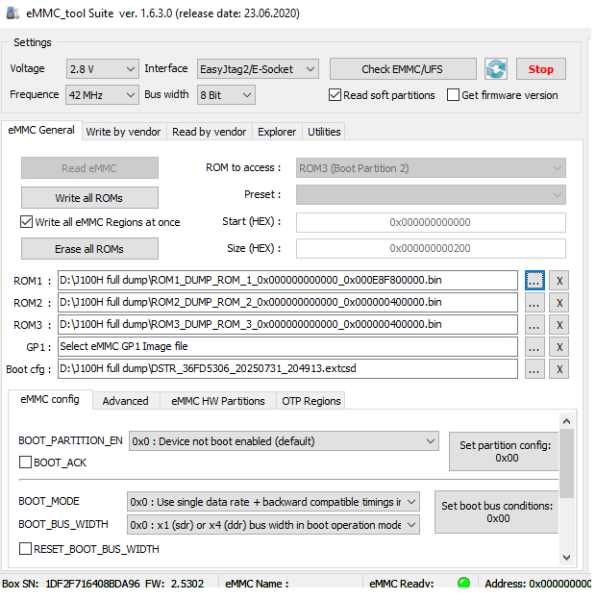Screen dimensions: 596x600
Task: Open the Explorer tab
Action: [x=277, y=132]
